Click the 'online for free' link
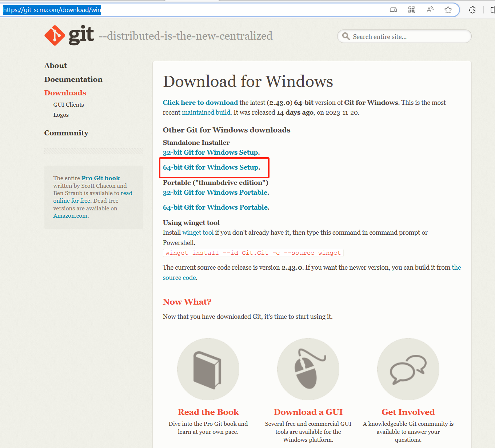The width and height of the screenshot is (495, 448). coord(72,201)
